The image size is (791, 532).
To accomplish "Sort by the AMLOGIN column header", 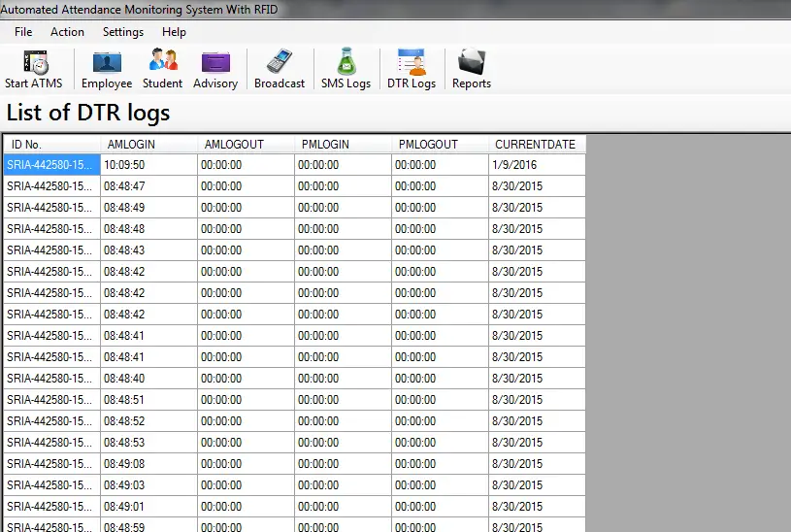I will pyautogui.click(x=148, y=145).
